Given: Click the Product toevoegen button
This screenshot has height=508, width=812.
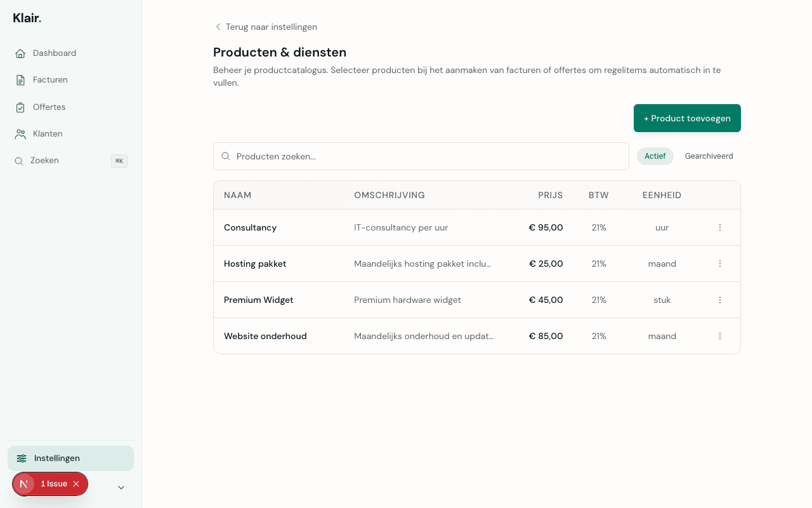Looking at the screenshot, I should pos(687,118).
